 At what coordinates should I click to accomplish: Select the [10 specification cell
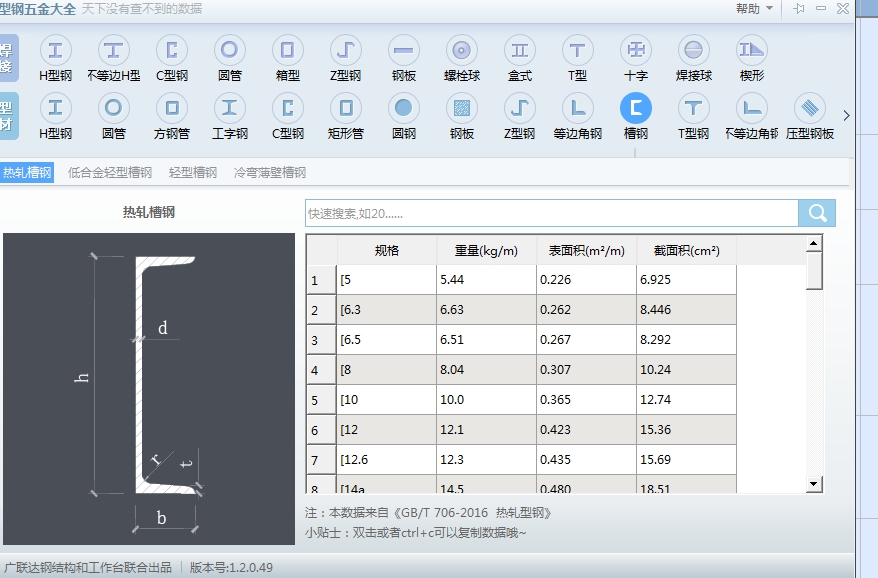(x=386, y=400)
